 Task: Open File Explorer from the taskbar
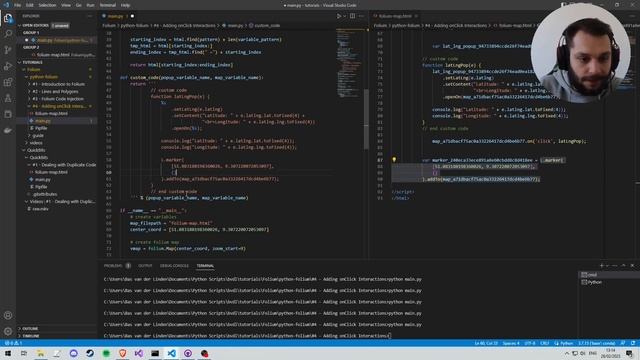(40, 353)
